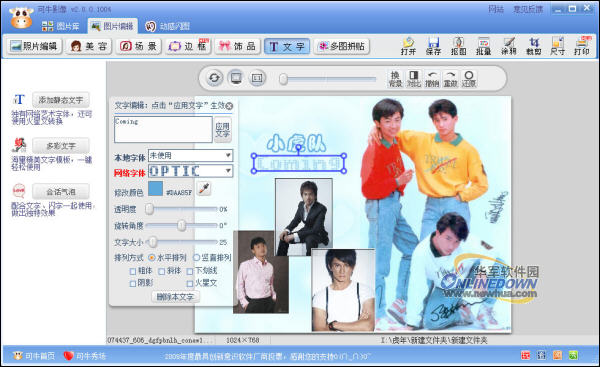The image size is (600, 367).
Task: Click 添加静态文字 add static text button
Action: click(x=61, y=100)
